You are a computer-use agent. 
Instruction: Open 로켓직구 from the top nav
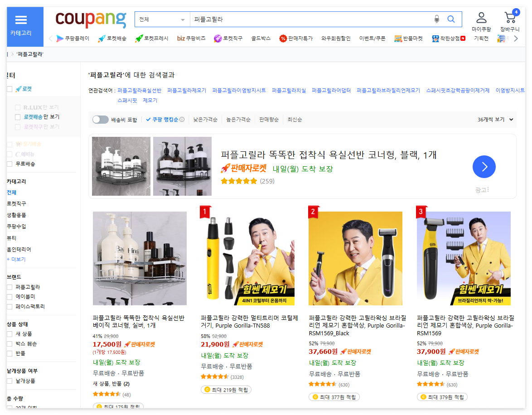(228, 39)
